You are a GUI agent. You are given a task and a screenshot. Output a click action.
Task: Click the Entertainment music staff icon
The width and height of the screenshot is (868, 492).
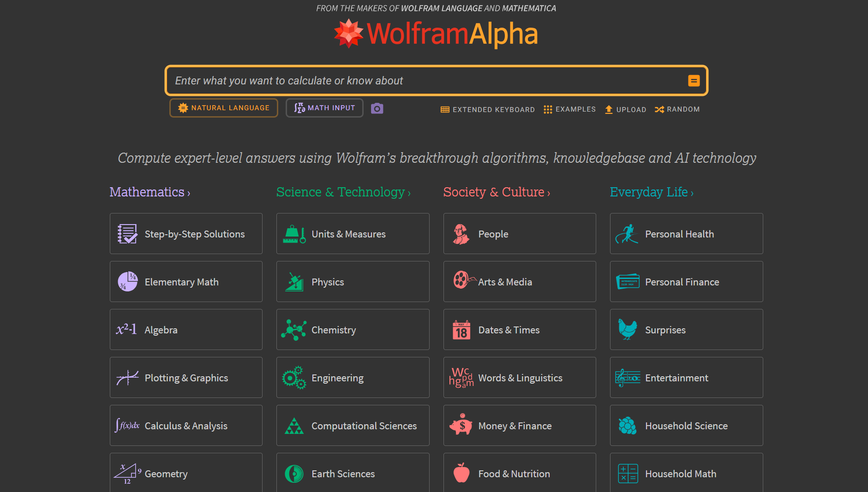point(628,378)
